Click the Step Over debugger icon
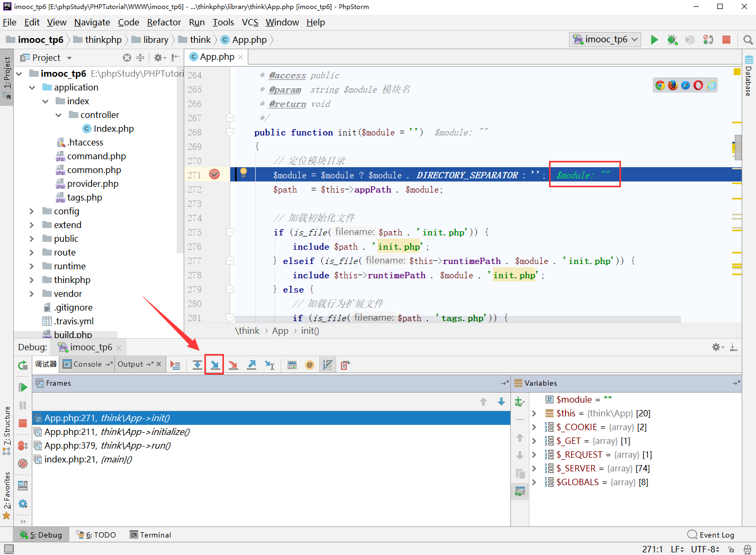This screenshot has height=555, width=756. click(x=197, y=365)
